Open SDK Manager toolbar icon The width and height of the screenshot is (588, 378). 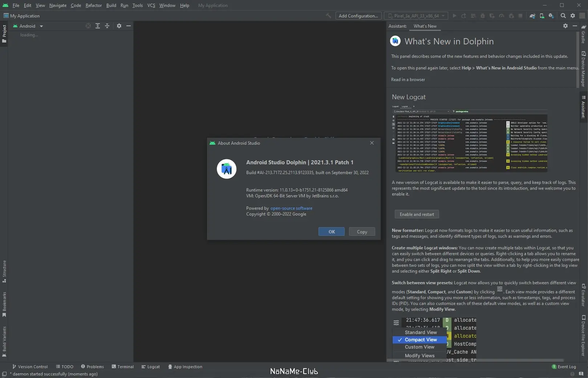551,16
